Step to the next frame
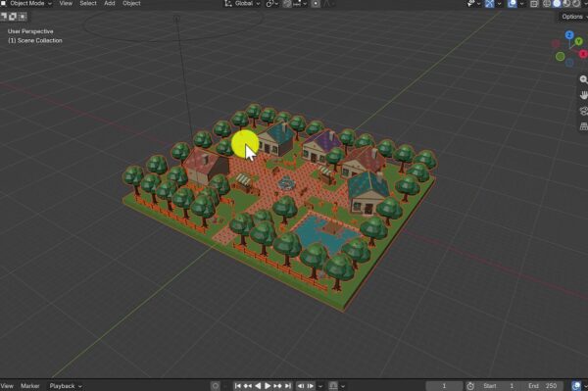This screenshot has width=588, height=391. click(x=311, y=386)
